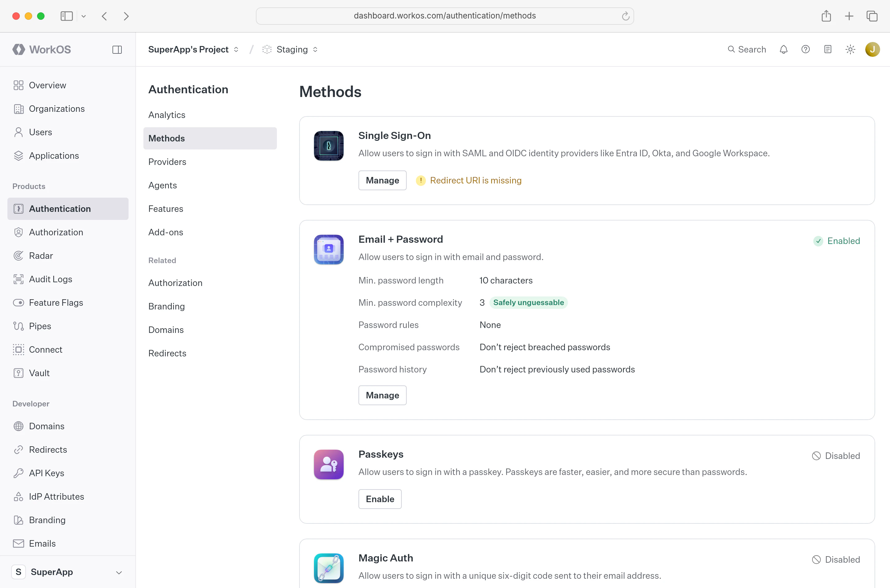Open related Redirects link
Image resolution: width=890 pixels, height=588 pixels.
[210, 353]
